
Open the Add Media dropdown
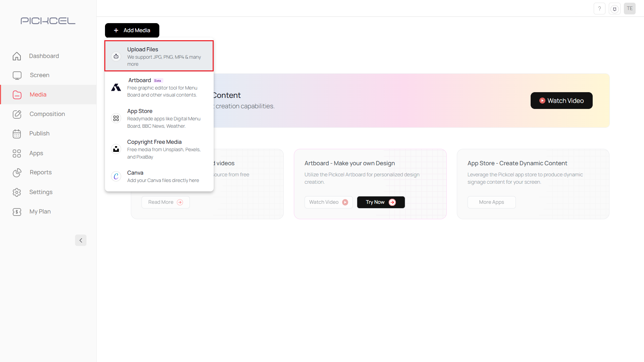132,30
